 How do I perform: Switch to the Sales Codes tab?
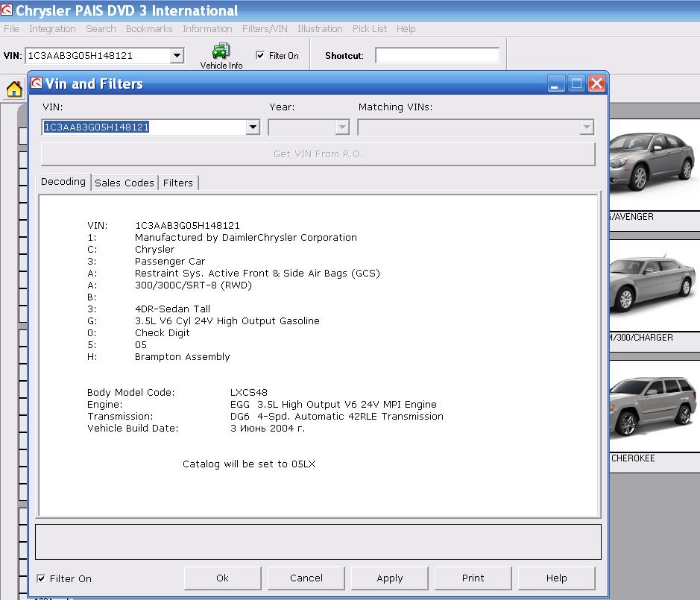[x=124, y=183]
